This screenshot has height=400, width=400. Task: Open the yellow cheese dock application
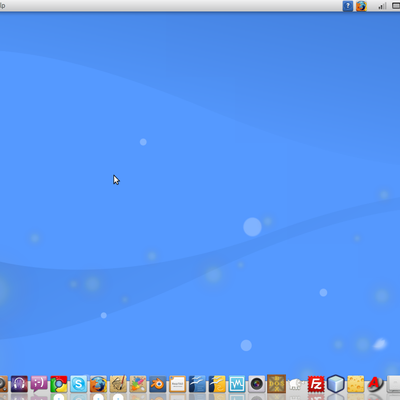tap(355, 384)
